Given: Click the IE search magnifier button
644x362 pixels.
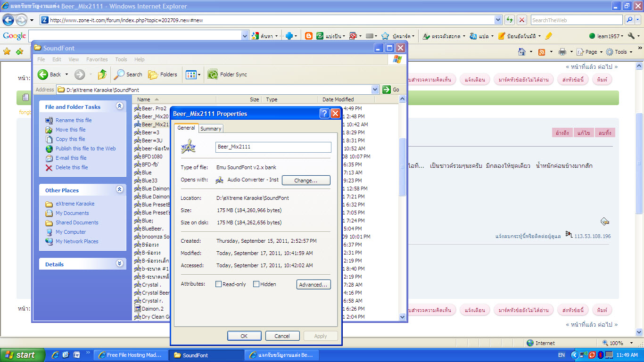Looking at the screenshot, I should [x=629, y=20].
